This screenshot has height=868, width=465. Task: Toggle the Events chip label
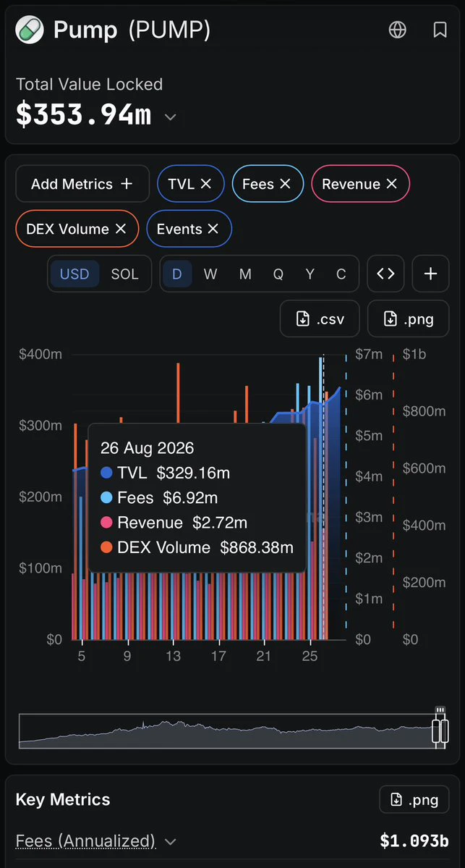tap(179, 229)
